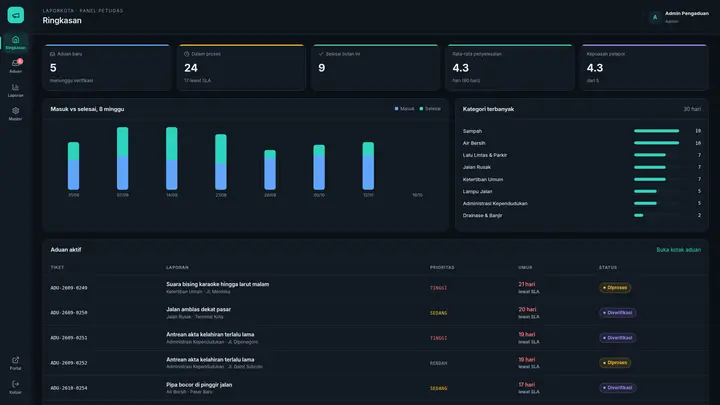Click the Ketertiban Umum category row

(582, 179)
